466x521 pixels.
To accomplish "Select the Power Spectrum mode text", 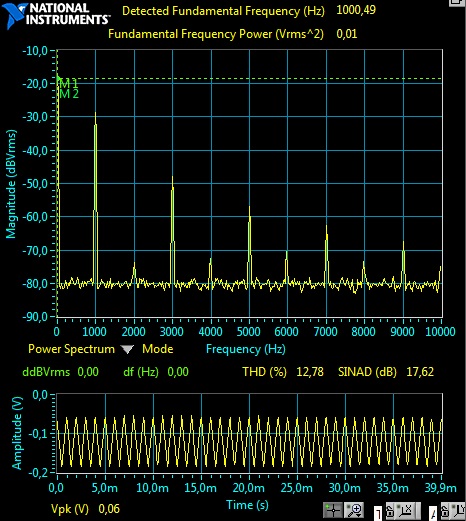I will [71, 349].
